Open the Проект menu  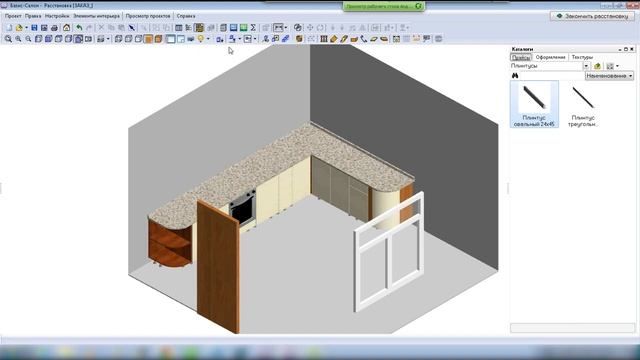click(x=13, y=16)
